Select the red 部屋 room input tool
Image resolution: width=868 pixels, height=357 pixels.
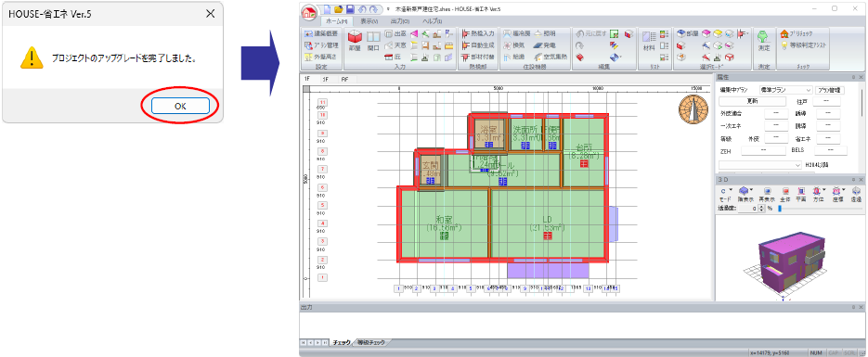pyautogui.click(x=355, y=42)
